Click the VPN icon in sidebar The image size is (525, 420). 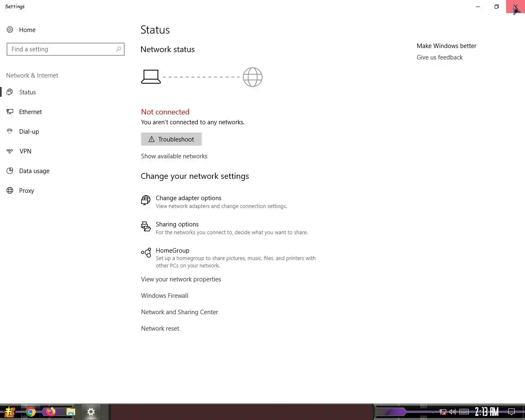click(10, 151)
